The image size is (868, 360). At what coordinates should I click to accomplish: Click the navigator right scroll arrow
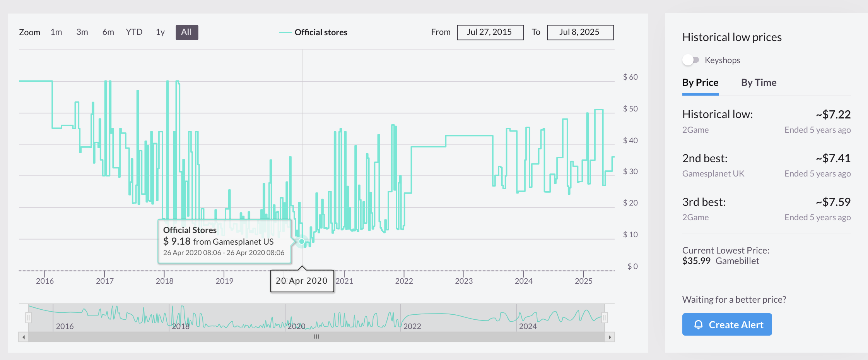610,337
